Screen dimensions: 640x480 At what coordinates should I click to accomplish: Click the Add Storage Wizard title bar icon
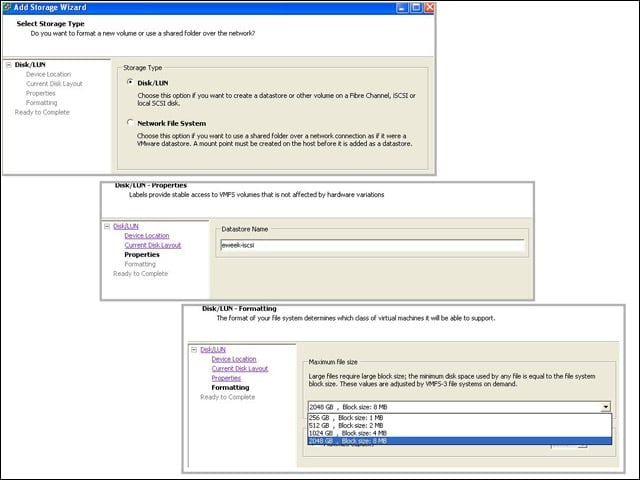7,7
